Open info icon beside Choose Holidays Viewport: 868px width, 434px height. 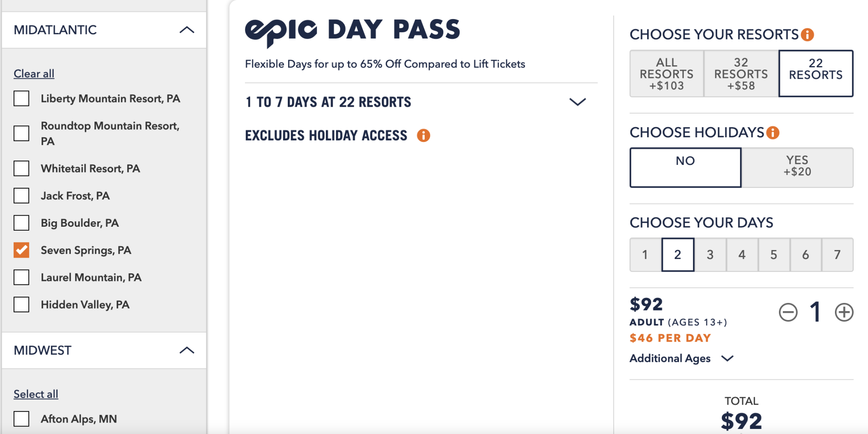point(773,133)
